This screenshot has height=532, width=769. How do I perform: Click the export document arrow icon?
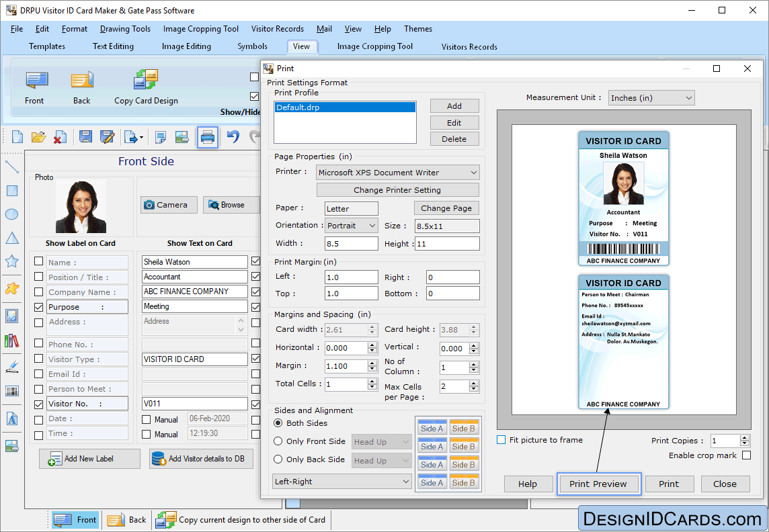pyautogui.click(x=133, y=137)
